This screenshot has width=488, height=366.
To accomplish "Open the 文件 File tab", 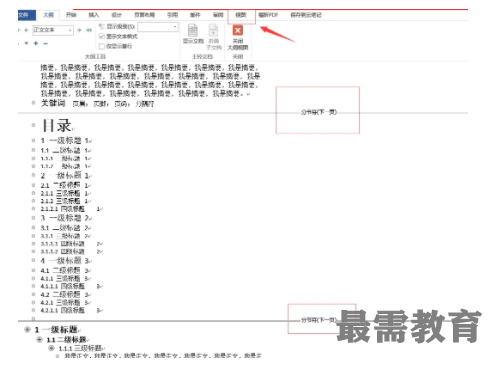I will [26, 15].
